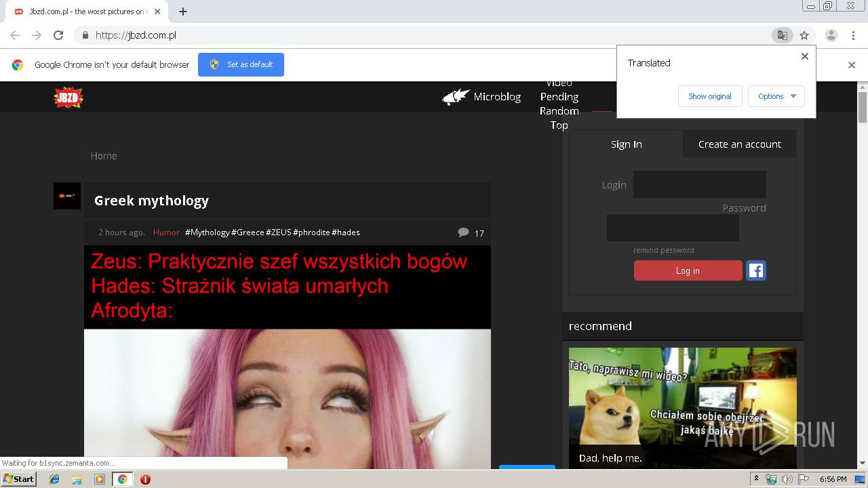Switch to Create an account tab
This screenshot has width=868, height=488.
coord(740,144)
